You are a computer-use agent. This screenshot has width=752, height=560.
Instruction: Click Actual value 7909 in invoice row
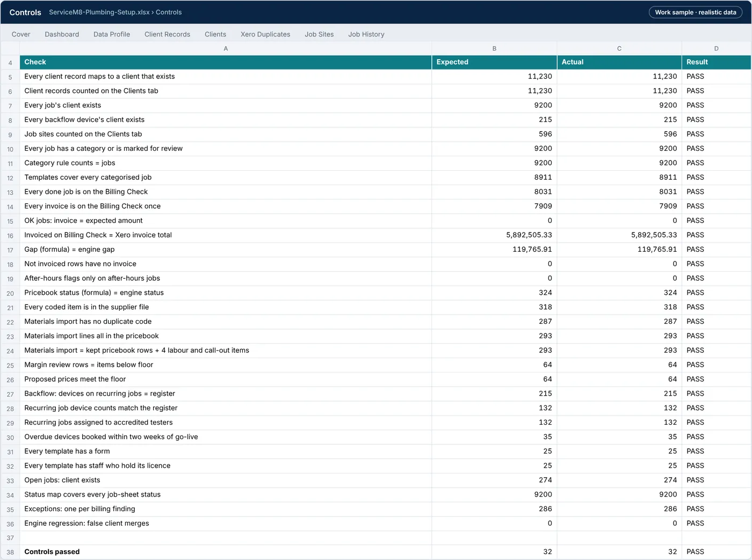click(x=619, y=206)
